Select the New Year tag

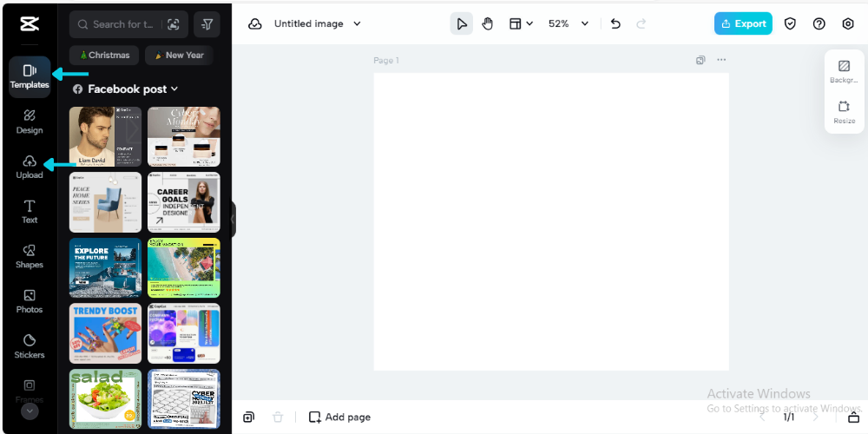tap(179, 56)
